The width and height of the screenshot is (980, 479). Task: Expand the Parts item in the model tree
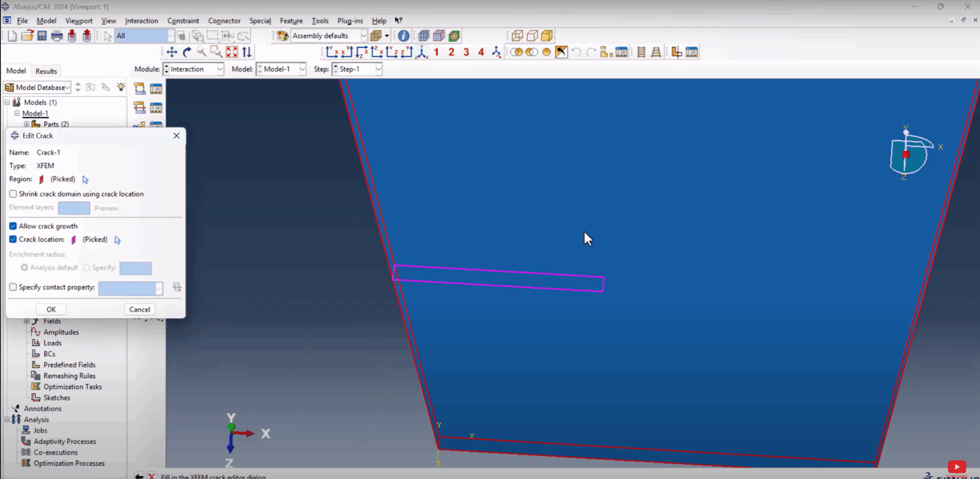27,124
